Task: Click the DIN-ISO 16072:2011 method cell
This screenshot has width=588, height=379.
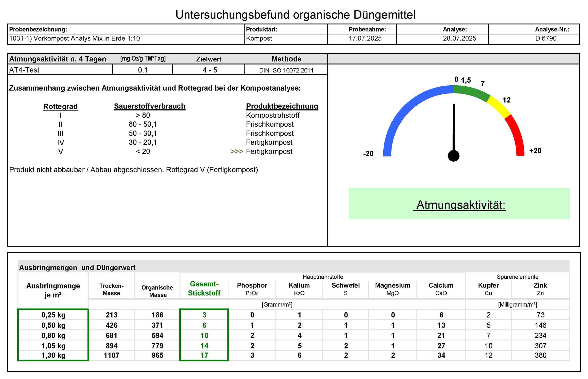Action: tap(286, 70)
